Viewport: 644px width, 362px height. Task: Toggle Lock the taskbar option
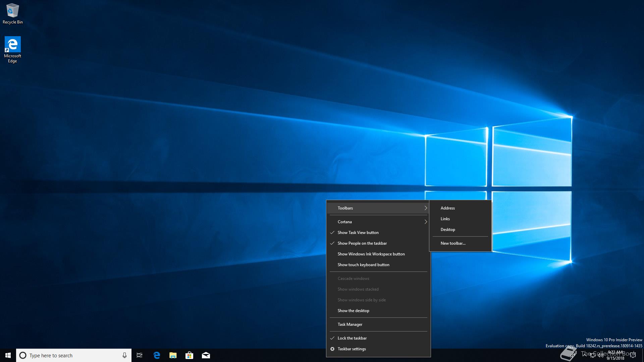[378, 338]
